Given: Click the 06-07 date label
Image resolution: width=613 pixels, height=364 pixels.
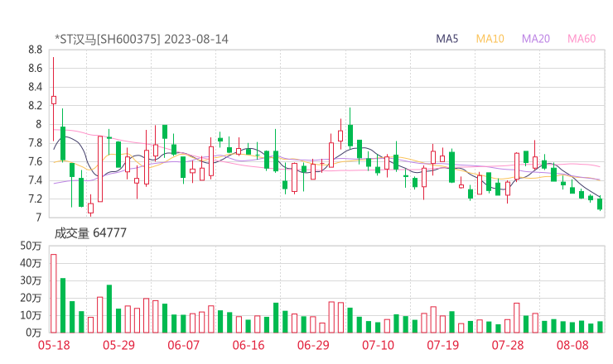Looking at the screenshot, I should click(183, 345).
